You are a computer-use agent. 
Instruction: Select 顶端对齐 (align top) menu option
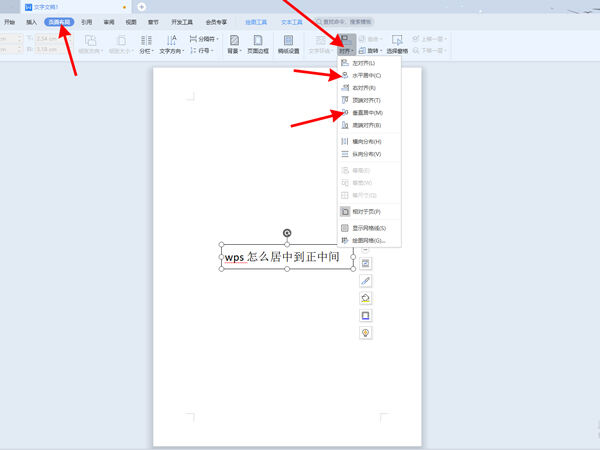tap(366, 101)
